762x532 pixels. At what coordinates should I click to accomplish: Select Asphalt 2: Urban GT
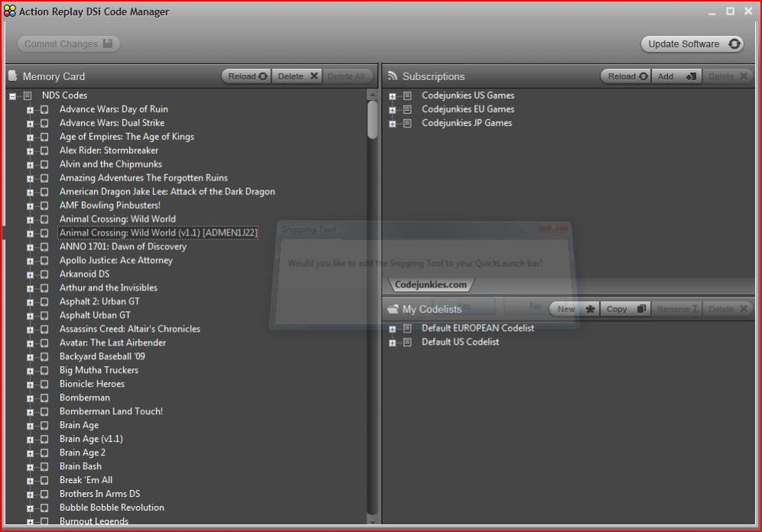click(x=99, y=301)
